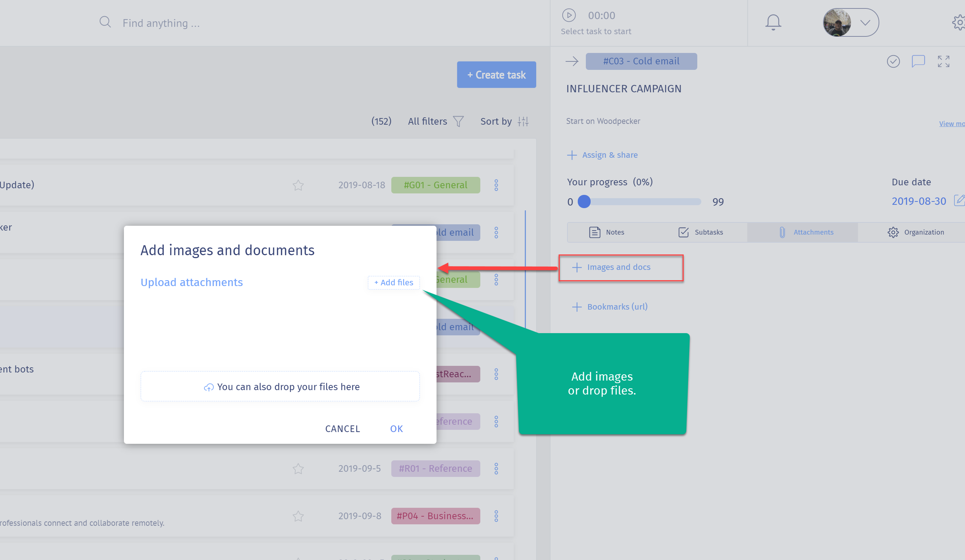This screenshot has width=965, height=560.
Task: Star the 2019-09-5 Reference task
Action: [298, 468]
